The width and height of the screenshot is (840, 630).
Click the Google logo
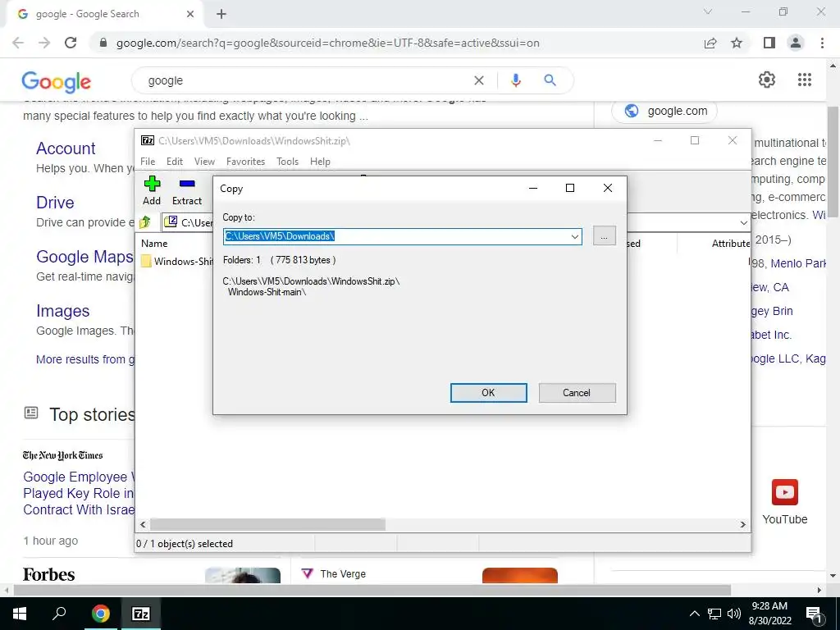pos(57,81)
